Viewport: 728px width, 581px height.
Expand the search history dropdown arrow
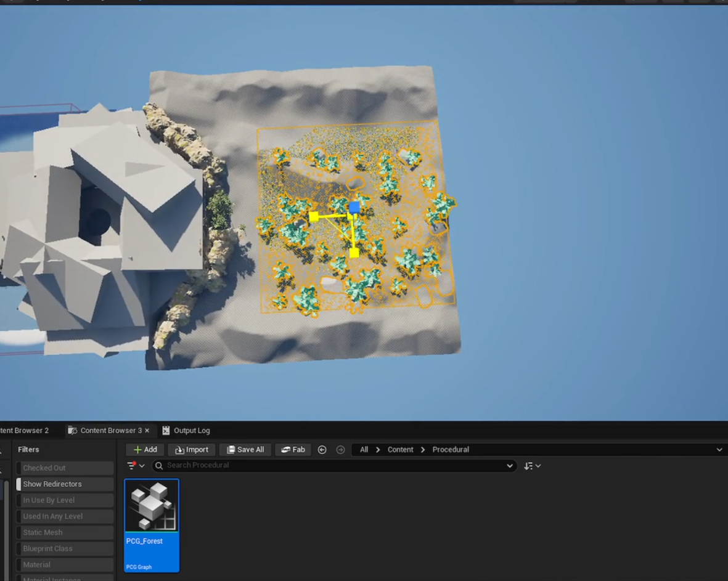(510, 466)
